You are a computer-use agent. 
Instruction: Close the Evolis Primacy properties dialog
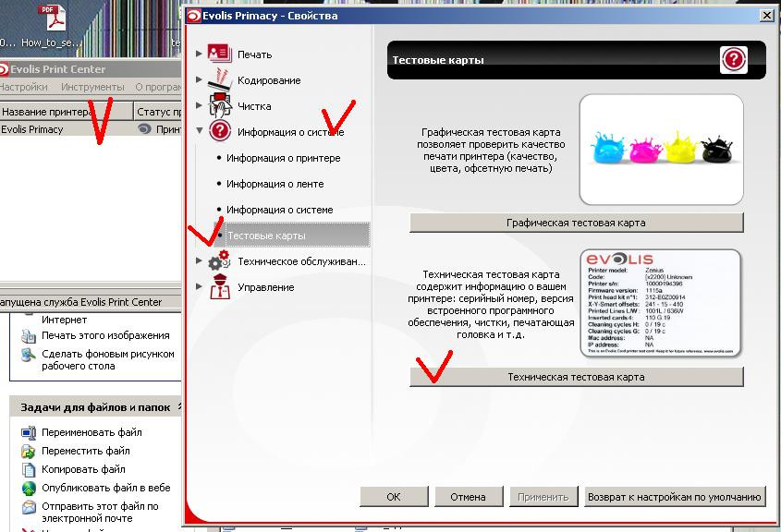pyautogui.click(x=767, y=16)
